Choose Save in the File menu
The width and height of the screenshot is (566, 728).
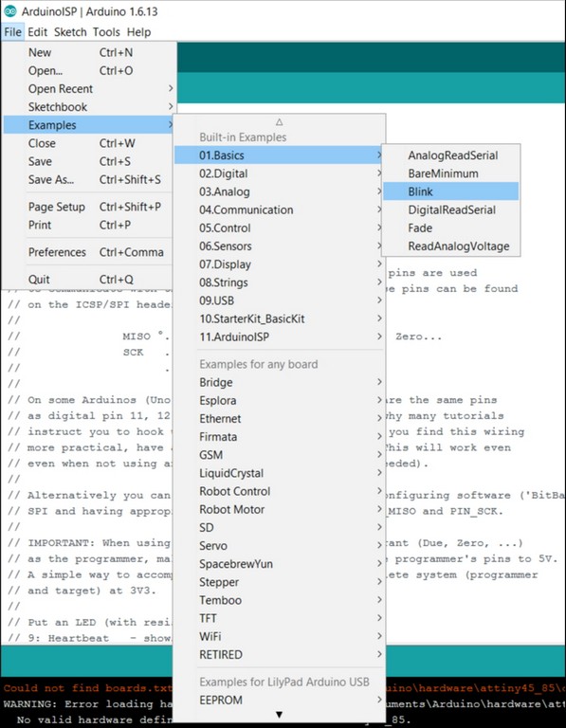88,161
